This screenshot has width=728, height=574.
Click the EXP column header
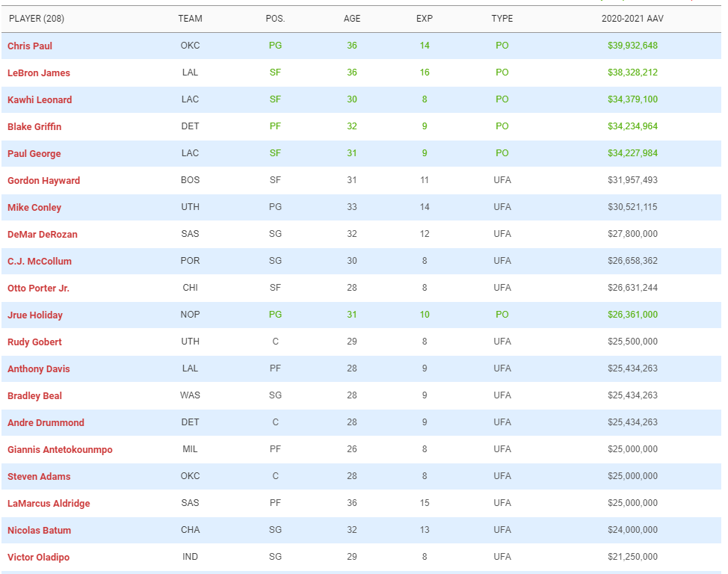424,19
